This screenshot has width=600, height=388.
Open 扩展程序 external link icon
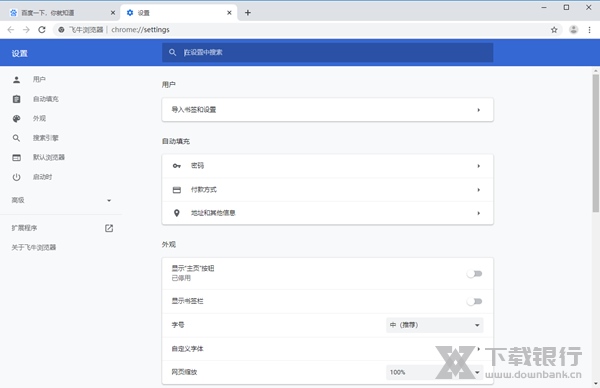[x=109, y=228]
